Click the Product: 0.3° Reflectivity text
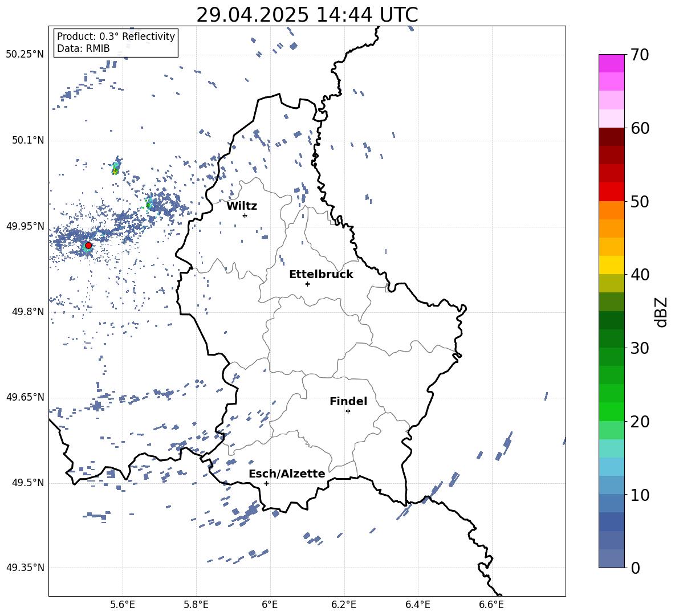The image size is (675, 616). click(116, 36)
